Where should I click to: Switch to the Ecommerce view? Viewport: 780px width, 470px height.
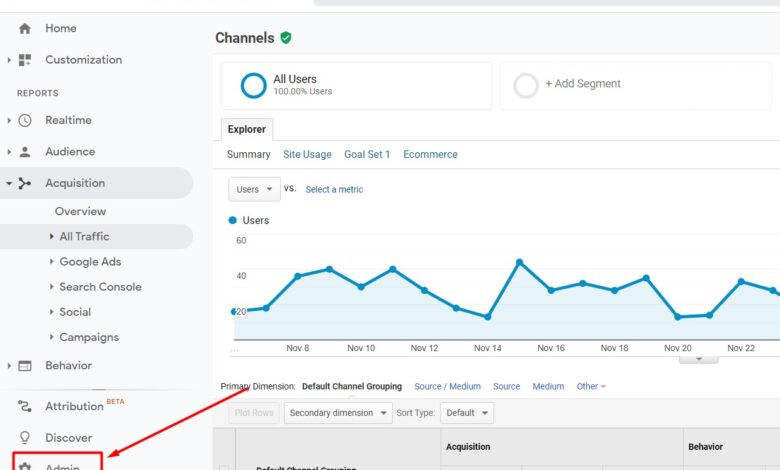pyautogui.click(x=430, y=155)
